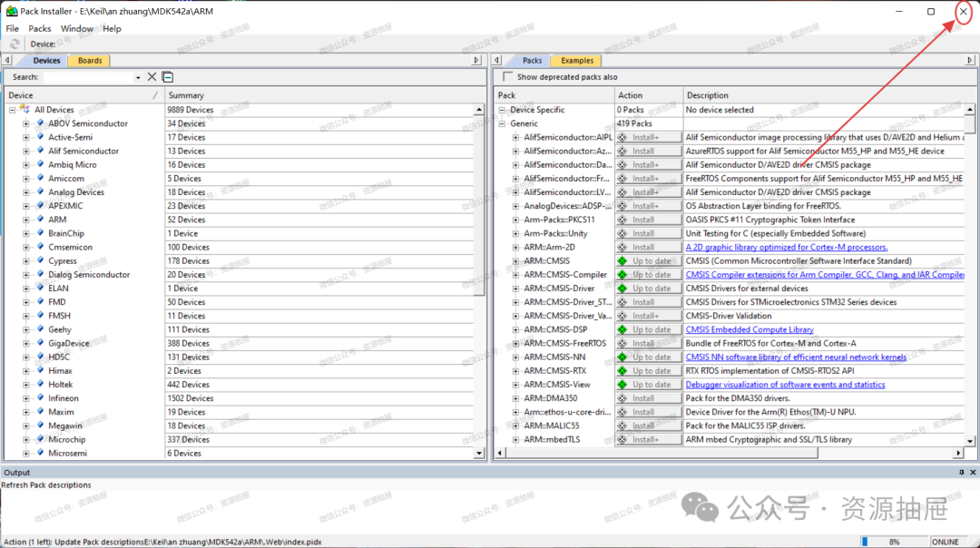The height and width of the screenshot is (548, 980).
Task: Click the 8% progress bar in status bar
Action: click(894, 542)
